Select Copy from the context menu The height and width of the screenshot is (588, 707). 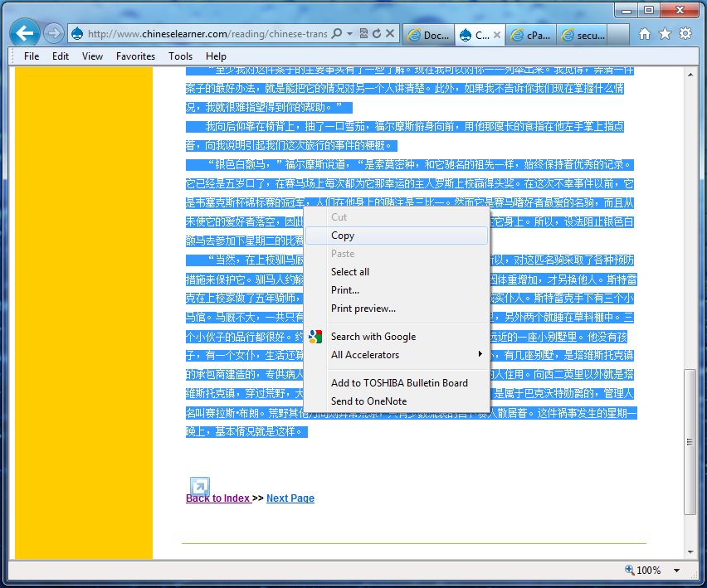pyautogui.click(x=343, y=236)
